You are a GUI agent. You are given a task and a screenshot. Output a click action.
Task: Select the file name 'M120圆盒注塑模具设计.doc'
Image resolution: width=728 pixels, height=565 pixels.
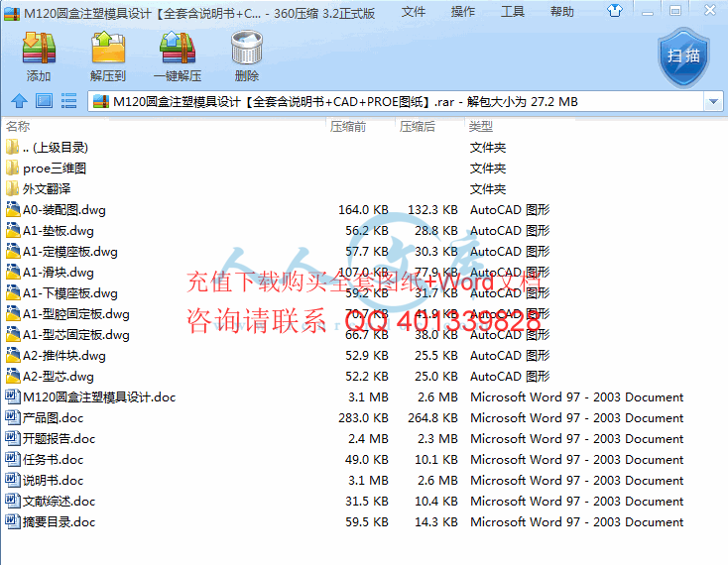click(x=99, y=397)
